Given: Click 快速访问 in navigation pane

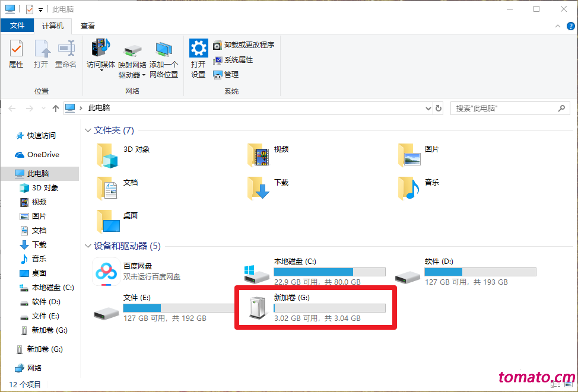Looking at the screenshot, I should tap(36, 136).
